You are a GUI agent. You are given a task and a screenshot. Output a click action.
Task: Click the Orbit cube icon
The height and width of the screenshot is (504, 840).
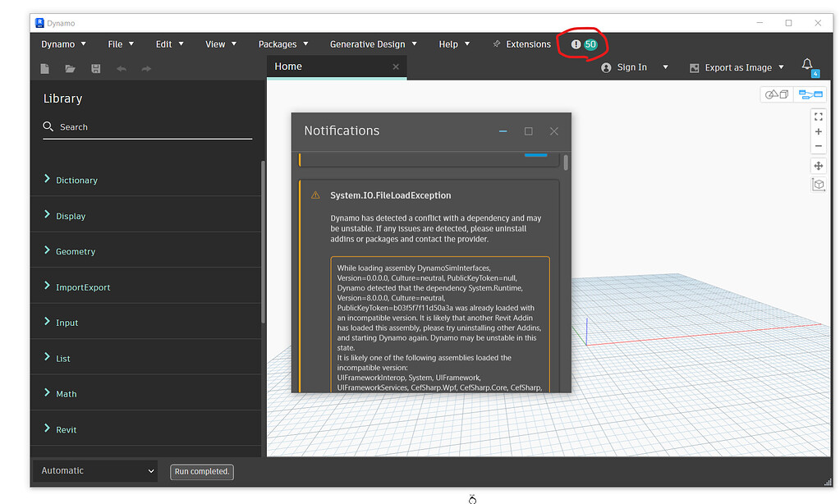[x=818, y=184]
